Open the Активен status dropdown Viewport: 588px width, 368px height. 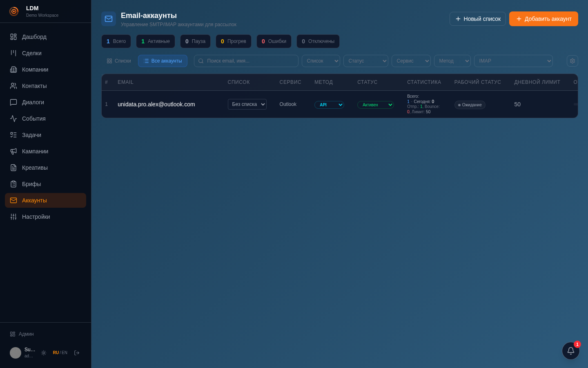[376, 105]
